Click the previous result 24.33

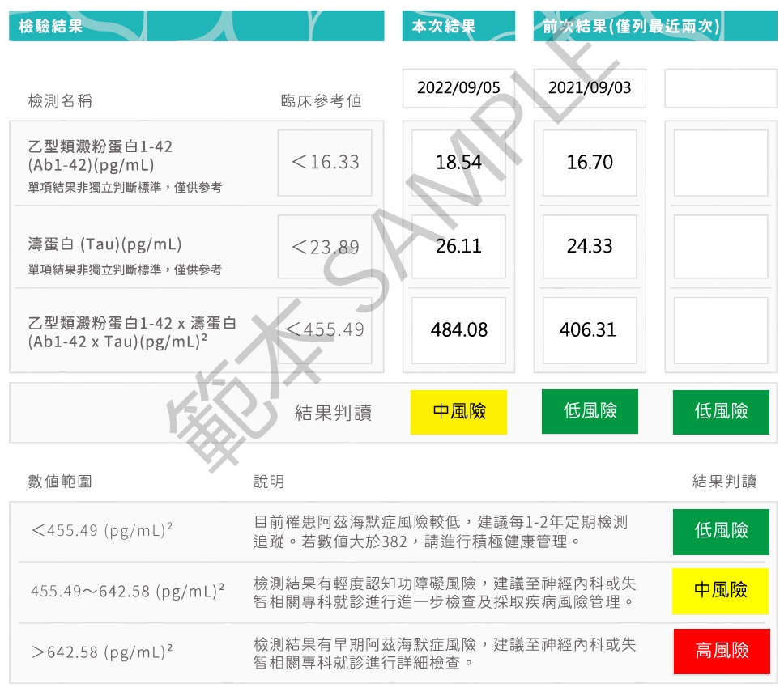coord(590,246)
